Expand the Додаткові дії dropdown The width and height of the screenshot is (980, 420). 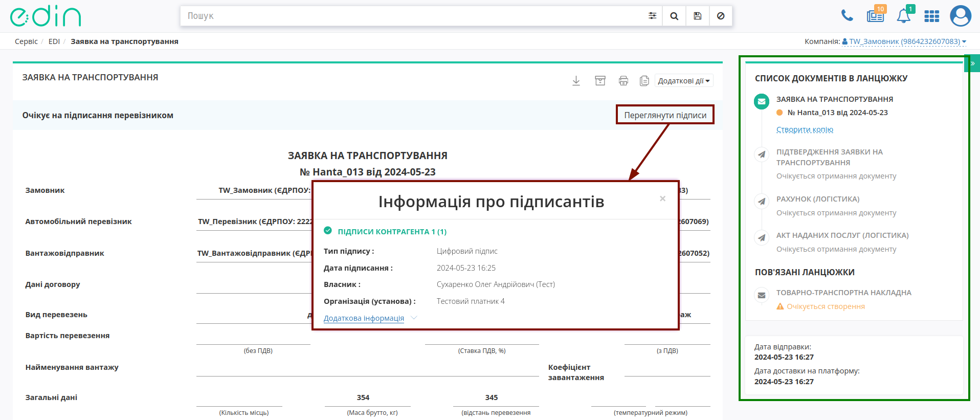684,81
